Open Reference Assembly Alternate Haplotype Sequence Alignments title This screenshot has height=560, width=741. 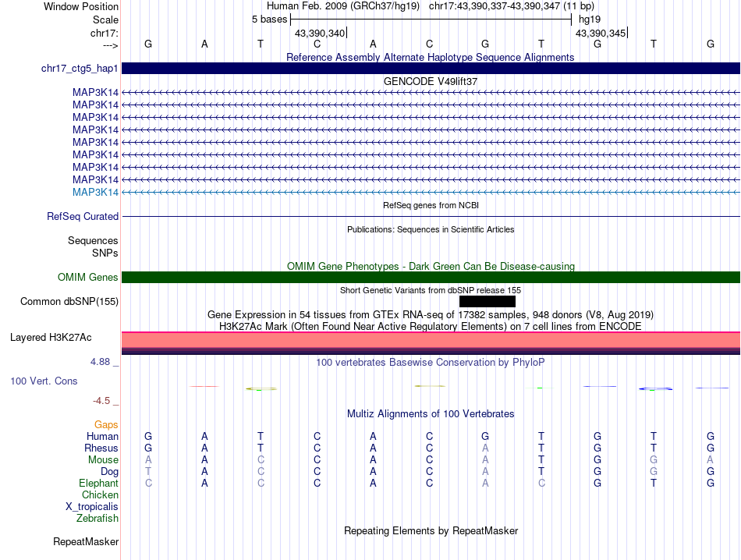coord(431,57)
